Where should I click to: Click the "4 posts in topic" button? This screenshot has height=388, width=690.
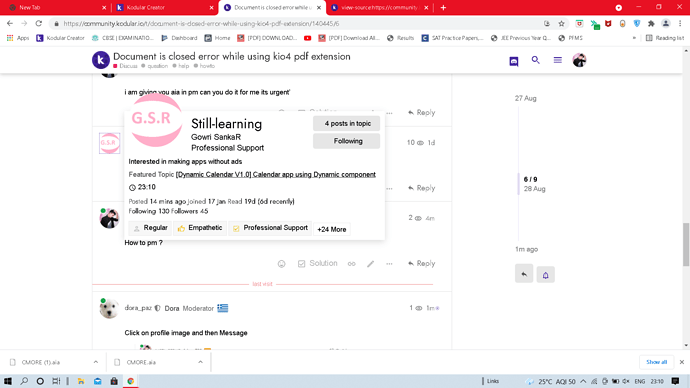[x=347, y=124]
